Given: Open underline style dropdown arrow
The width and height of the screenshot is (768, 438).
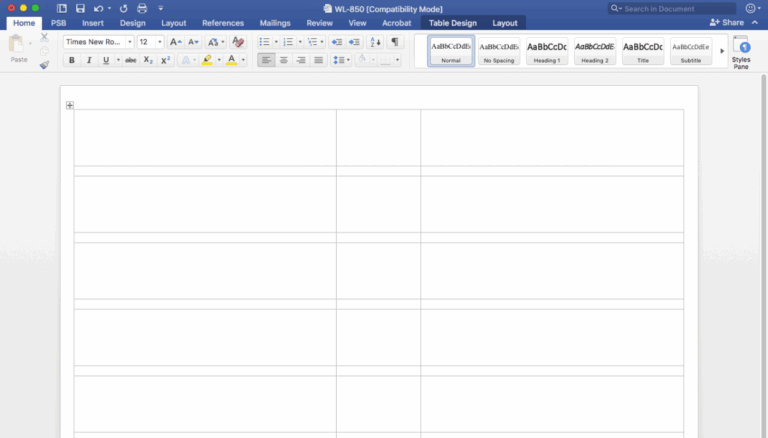Looking at the screenshot, I should click(118, 60).
